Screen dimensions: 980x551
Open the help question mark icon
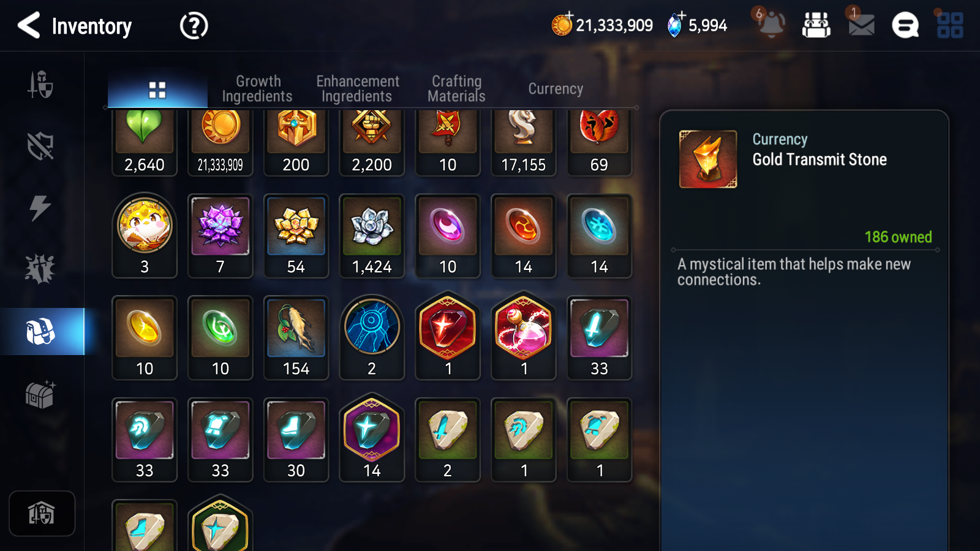click(x=194, y=26)
